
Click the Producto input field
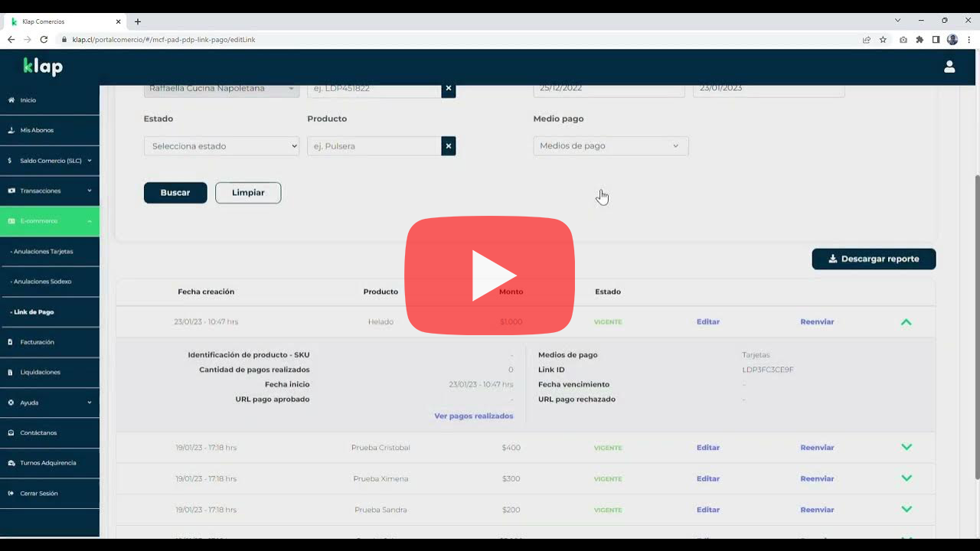374,146
